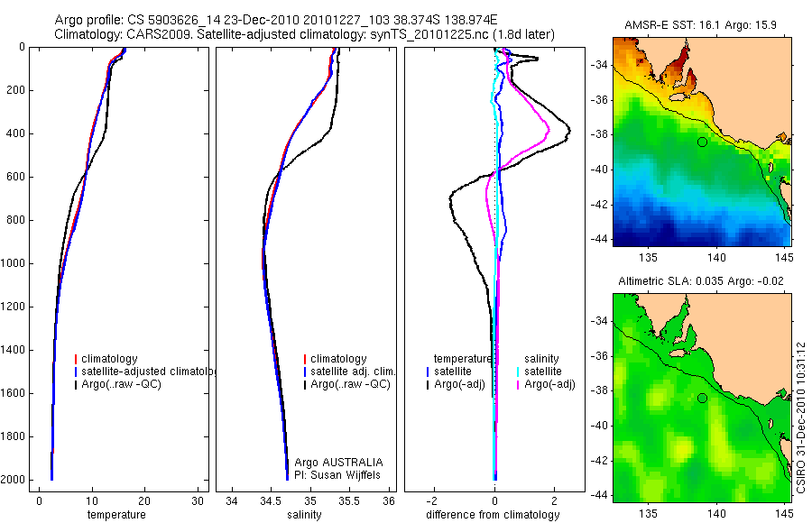Click 'Argo AUSTRALIA' label in salinity plot
The height and width of the screenshot is (523, 812).
point(338,463)
